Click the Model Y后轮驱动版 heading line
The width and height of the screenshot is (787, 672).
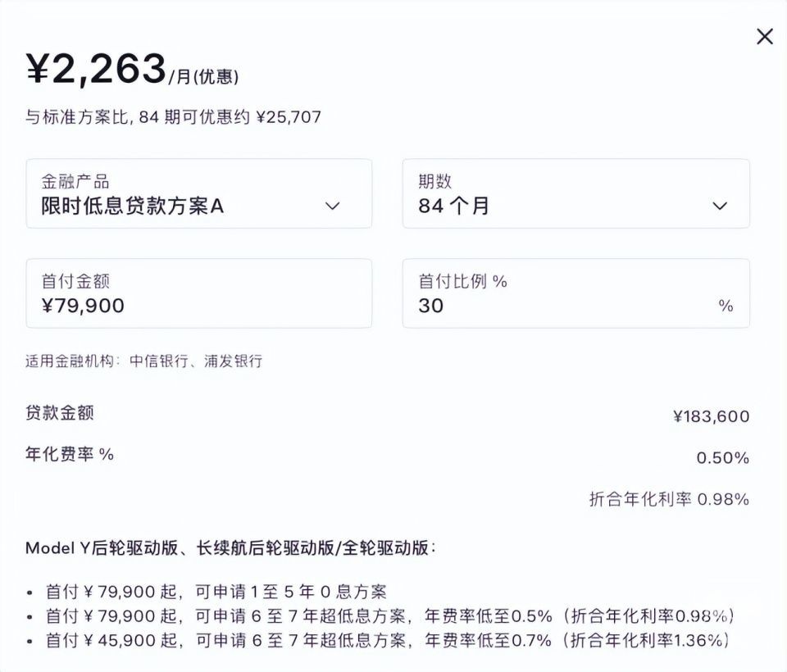[230, 547]
